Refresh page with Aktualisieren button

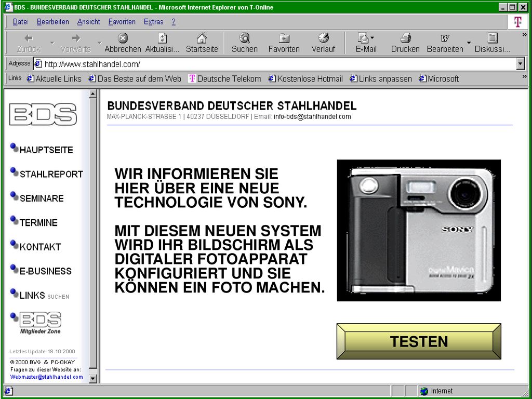pyautogui.click(x=162, y=43)
